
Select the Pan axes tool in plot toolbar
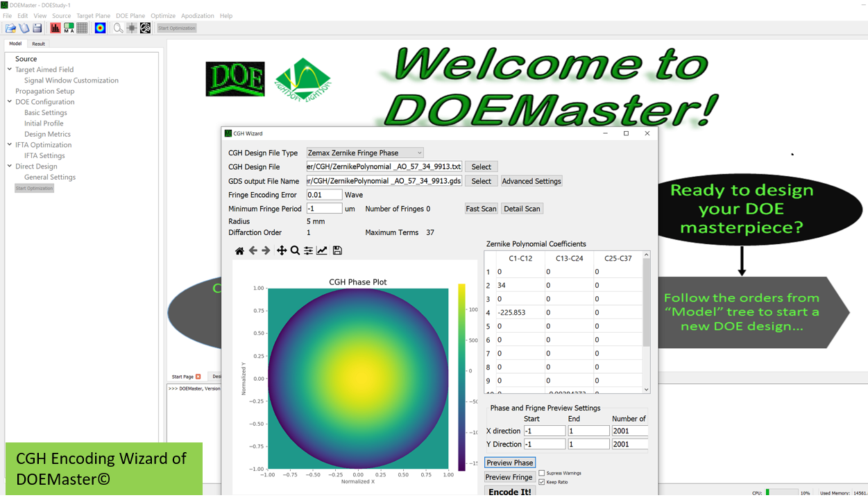[x=281, y=250]
